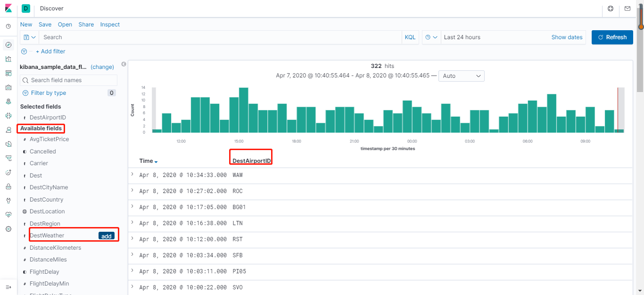This screenshot has width=644, height=295.
Task: Click inside the Search field names box
Action: 68,80
